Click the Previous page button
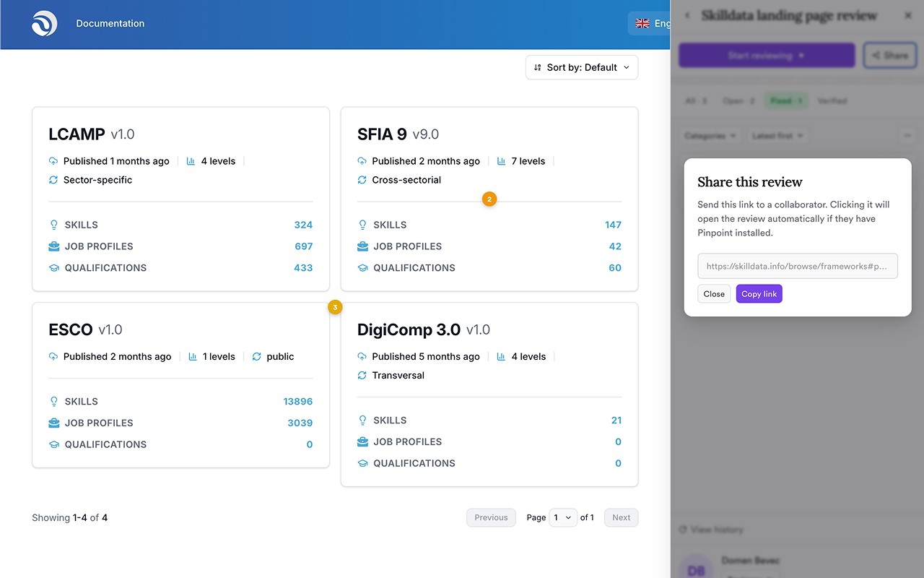924x578 pixels. coord(492,517)
